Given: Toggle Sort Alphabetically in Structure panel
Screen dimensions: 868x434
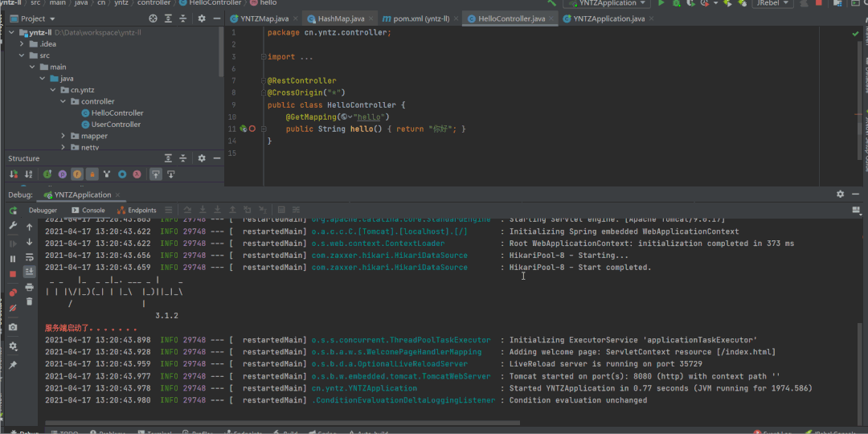Looking at the screenshot, I should tap(28, 174).
